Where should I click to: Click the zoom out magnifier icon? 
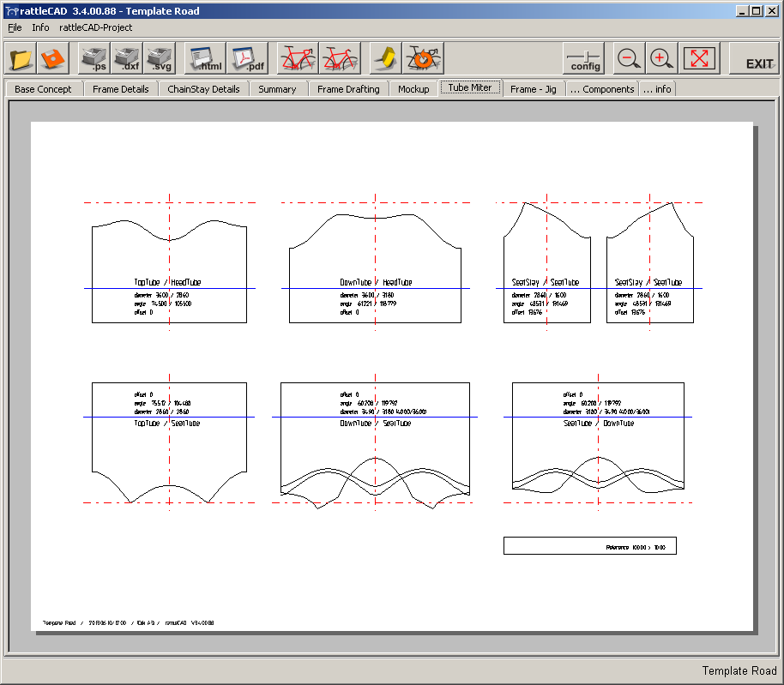[629, 59]
